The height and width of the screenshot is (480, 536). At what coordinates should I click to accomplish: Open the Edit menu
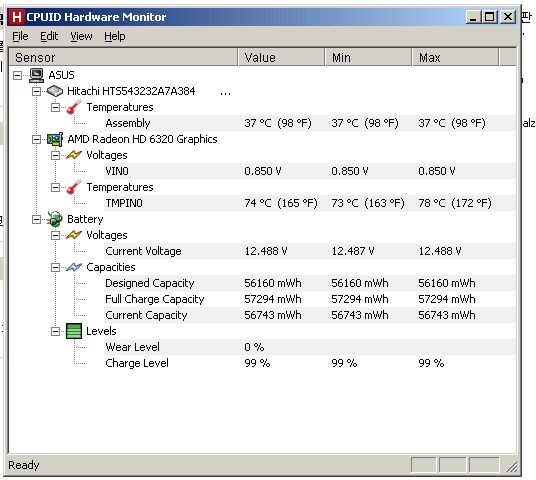(49, 36)
